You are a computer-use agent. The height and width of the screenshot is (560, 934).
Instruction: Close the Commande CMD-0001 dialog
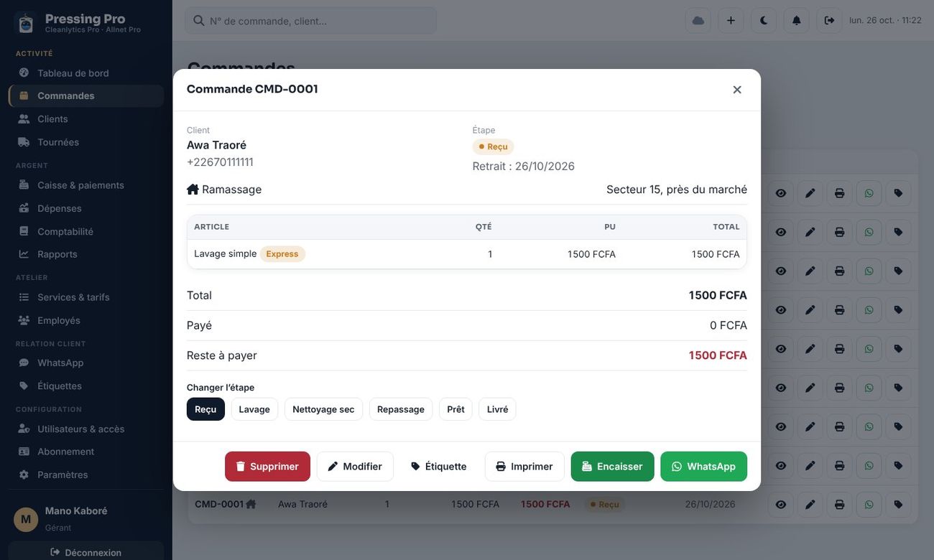point(737,90)
